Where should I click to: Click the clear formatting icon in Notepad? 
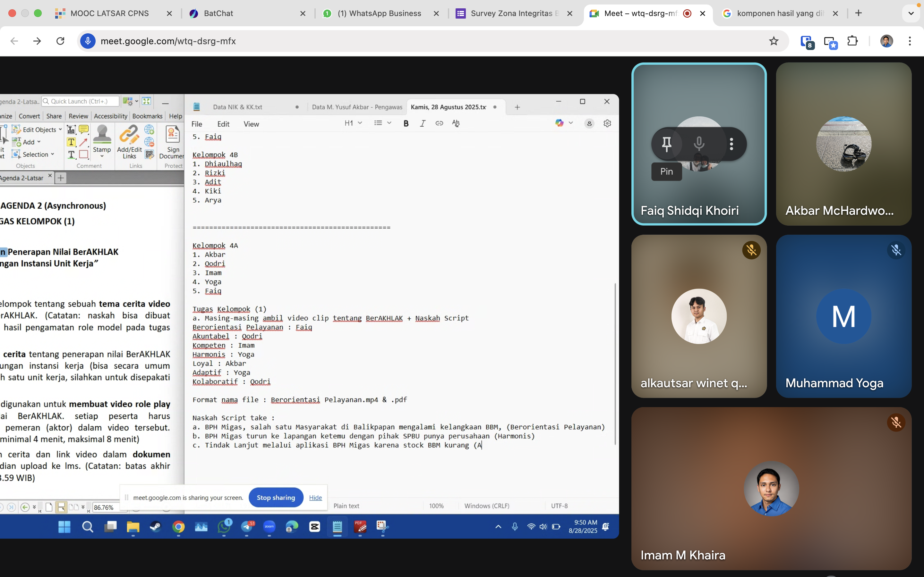tap(456, 123)
